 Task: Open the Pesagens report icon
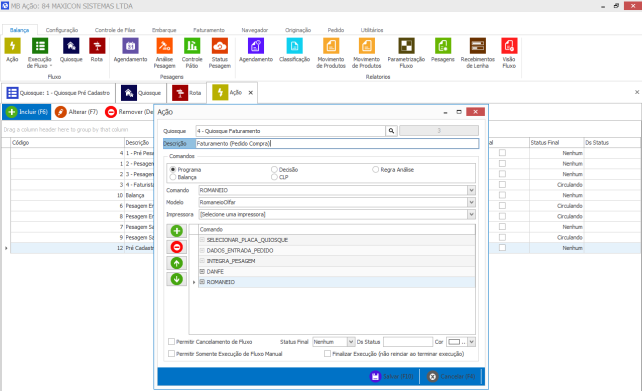click(443, 50)
